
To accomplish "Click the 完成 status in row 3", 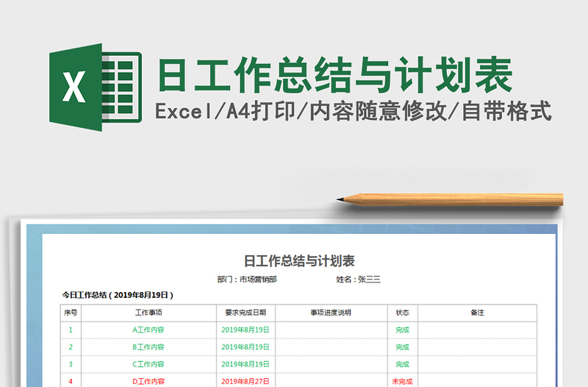I will [x=402, y=364].
